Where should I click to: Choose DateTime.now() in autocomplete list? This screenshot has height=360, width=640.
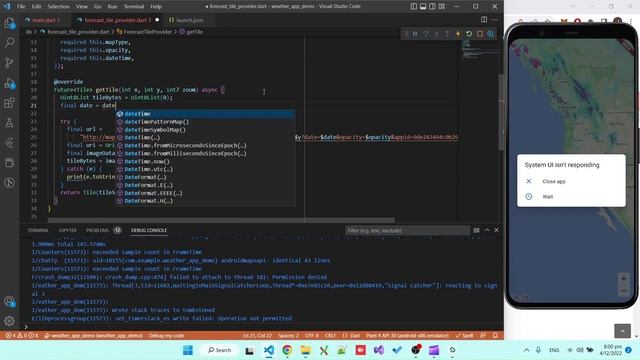coord(205,161)
